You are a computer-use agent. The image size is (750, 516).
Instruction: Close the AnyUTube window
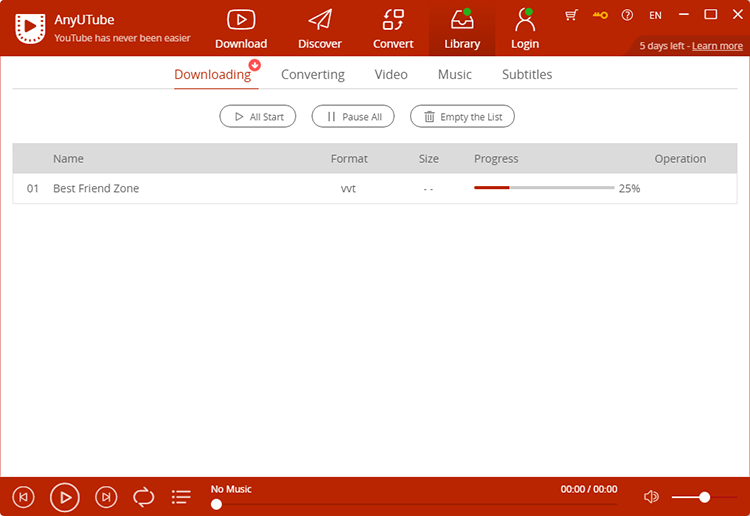click(x=738, y=15)
